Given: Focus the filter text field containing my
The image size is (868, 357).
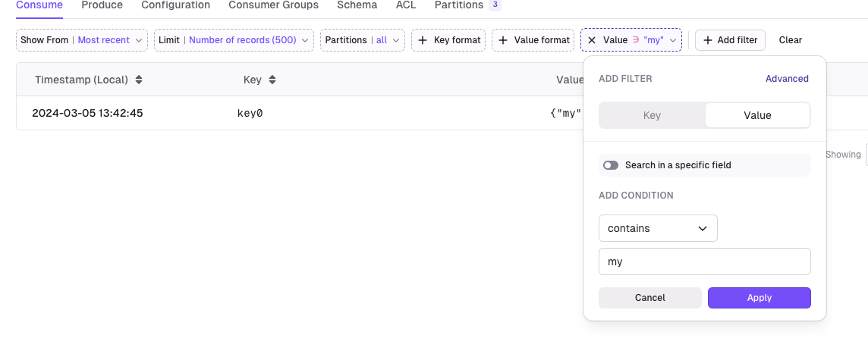Looking at the screenshot, I should (704, 261).
